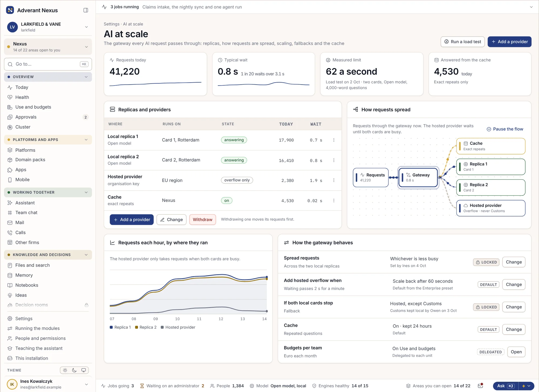Expand the running jobs banner chevron
This screenshot has height=392, width=539.
coord(531,7)
